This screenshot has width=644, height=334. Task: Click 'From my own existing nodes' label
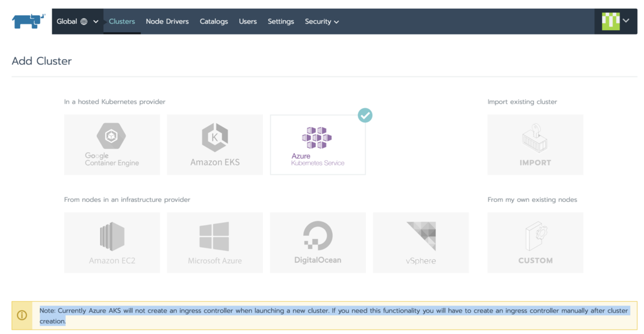point(532,199)
